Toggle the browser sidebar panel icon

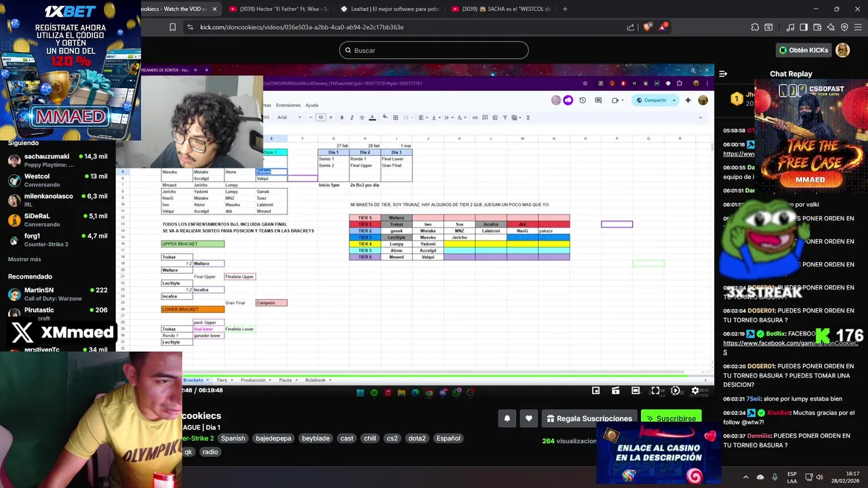[804, 27]
